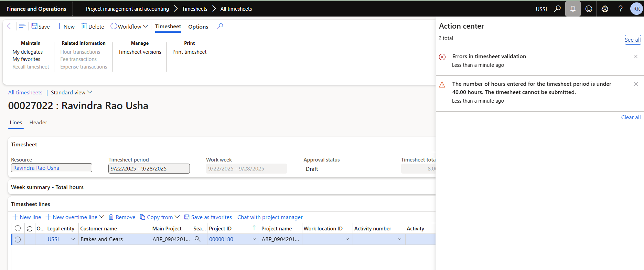This screenshot has width=644, height=270.
Task: Click the search magnifier in top bar
Action: (x=557, y=9)
